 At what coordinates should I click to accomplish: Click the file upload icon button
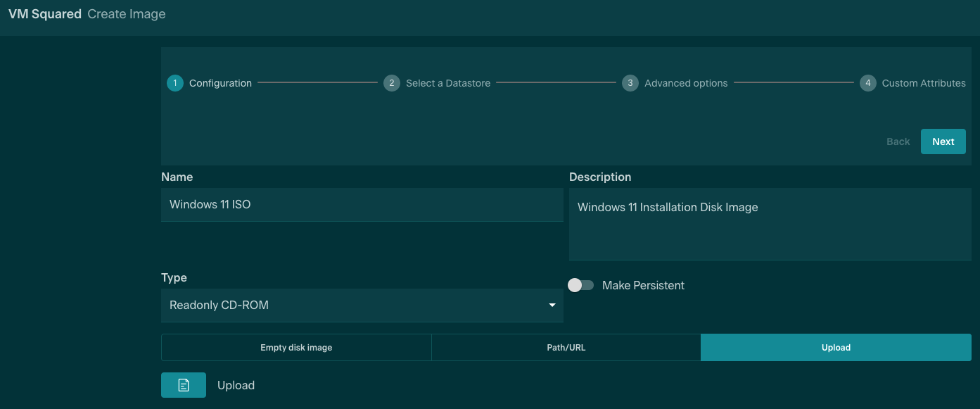[x=184, y=385]
